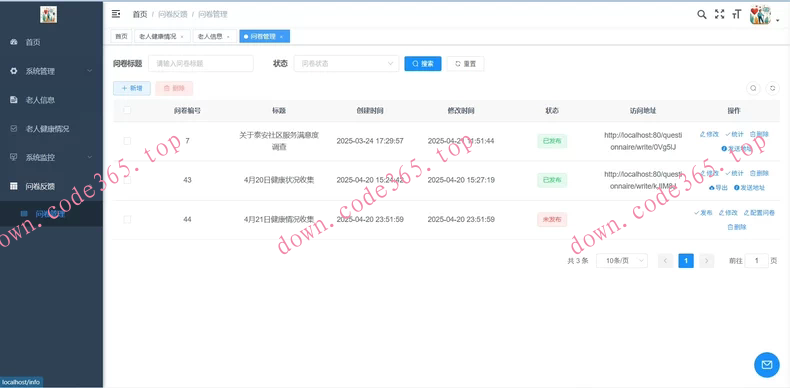Toggle the sidebar collapse hamburger icon

[116, 14]
